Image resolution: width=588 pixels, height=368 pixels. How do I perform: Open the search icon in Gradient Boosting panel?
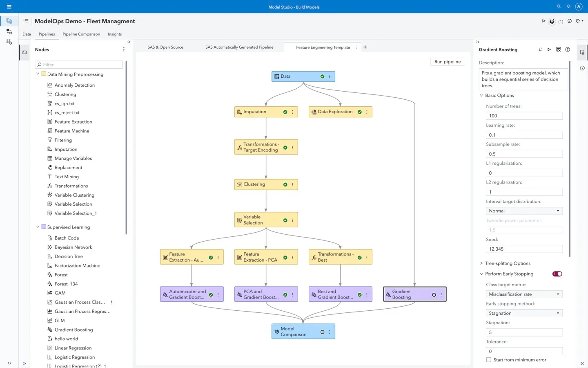coord(540,49)
